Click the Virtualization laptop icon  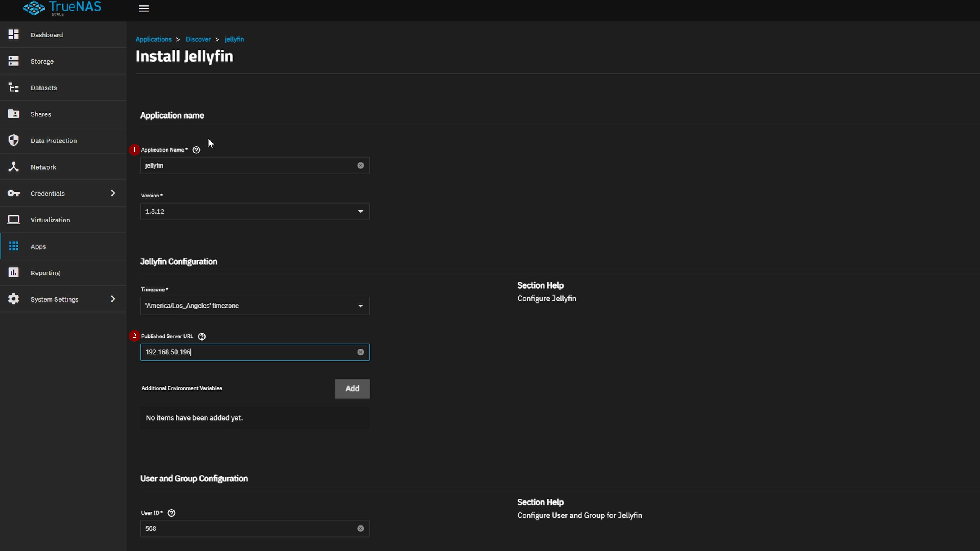[x=14, y=220]
